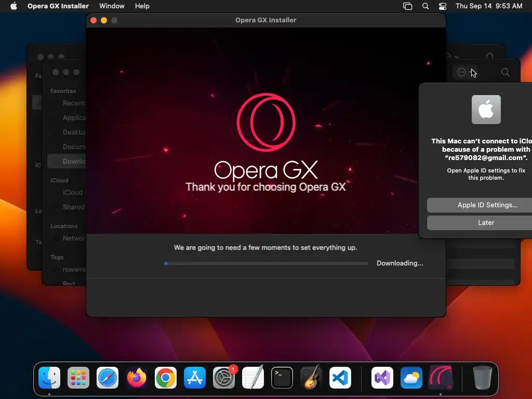Screen dimensions: 532x399
Task: Launch Google Chrome from the dock
Action: click(166, 378)
